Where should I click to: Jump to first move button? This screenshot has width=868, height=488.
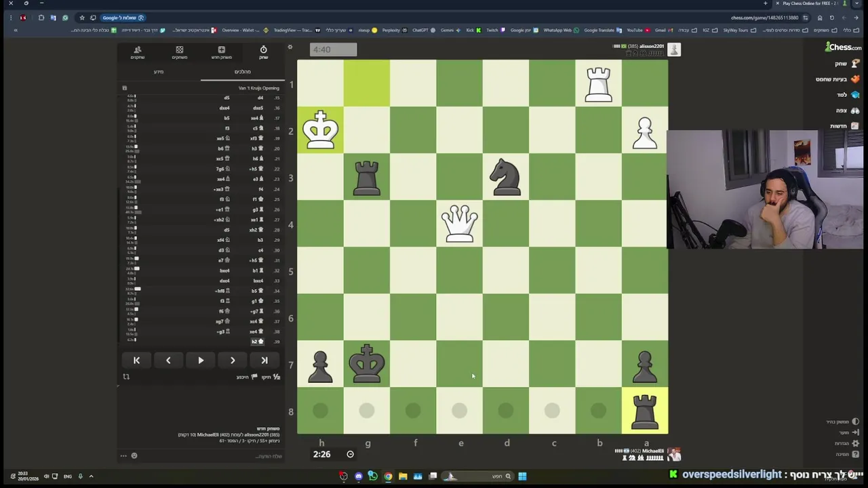point(136,361)
